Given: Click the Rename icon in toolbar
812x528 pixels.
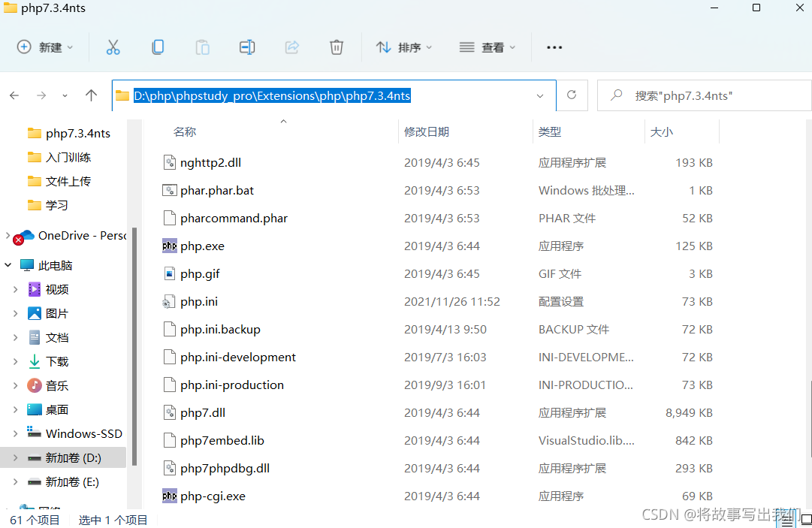Looking at the screenshot, I should 247,47.
